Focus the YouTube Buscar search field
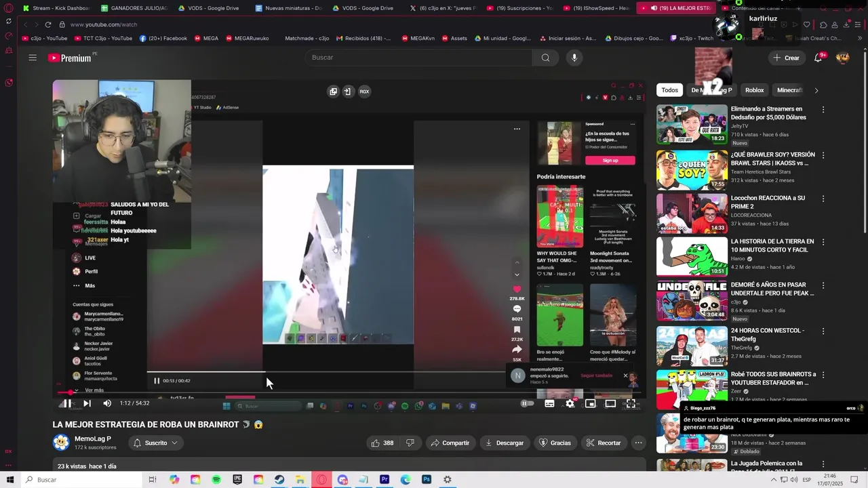 click(419, 58)
